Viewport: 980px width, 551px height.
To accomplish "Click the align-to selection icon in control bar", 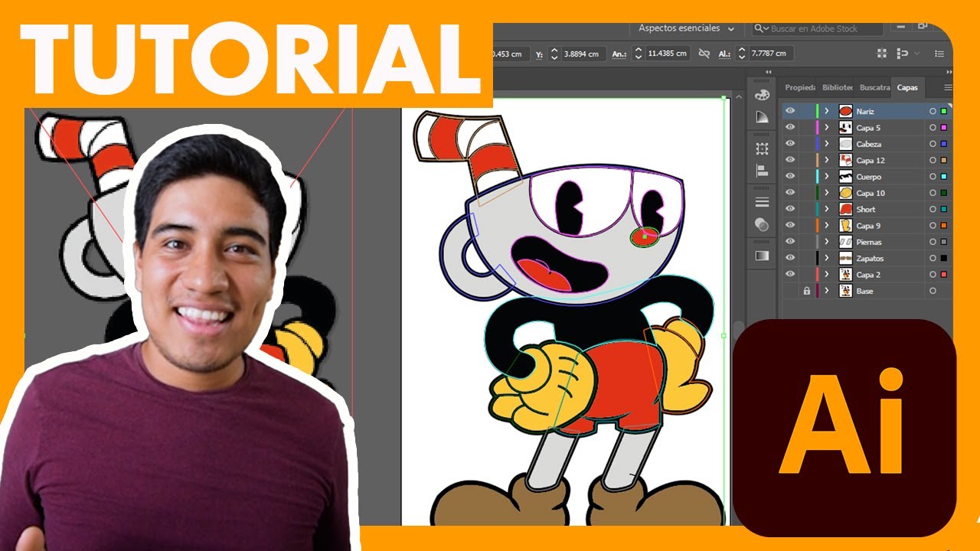I will pos(902,54).
